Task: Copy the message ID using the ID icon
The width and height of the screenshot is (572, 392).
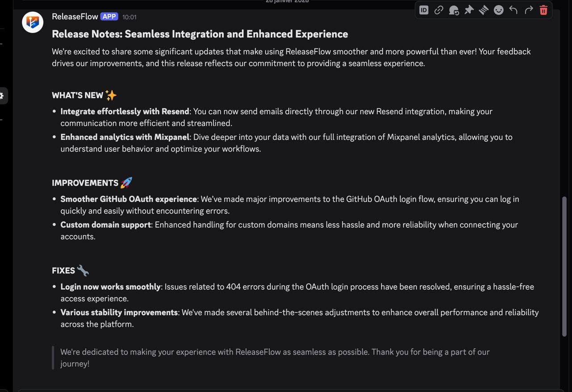Action: [x=423, y=9]
